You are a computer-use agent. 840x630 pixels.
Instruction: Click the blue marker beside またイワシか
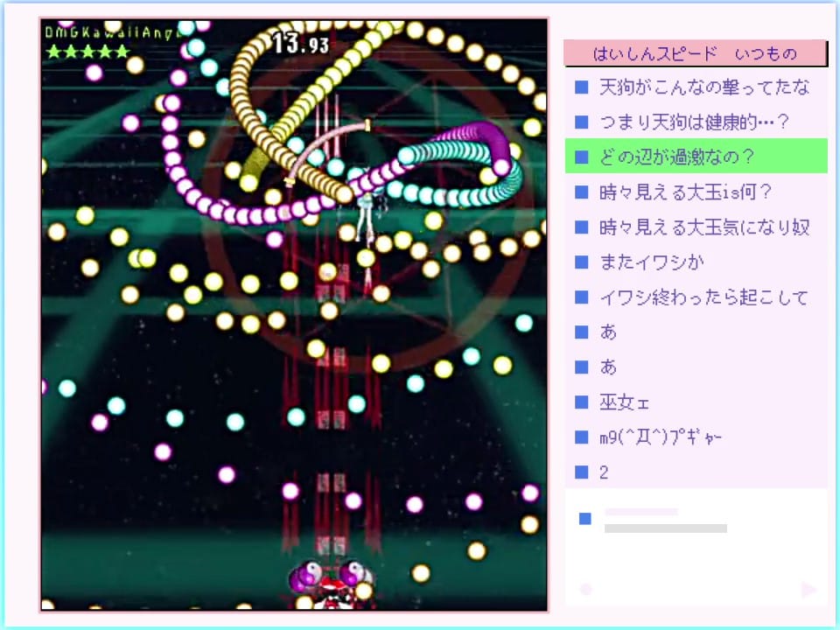pyautogui.click(x=581, y=262)
